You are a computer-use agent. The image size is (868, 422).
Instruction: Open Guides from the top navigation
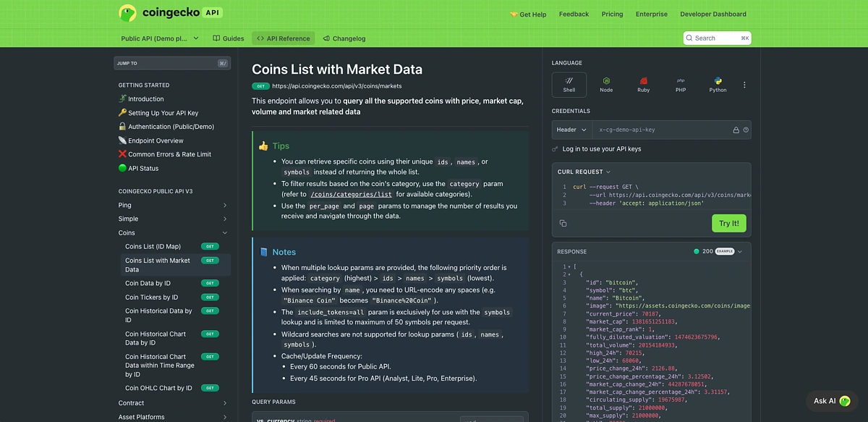[228, 38]
